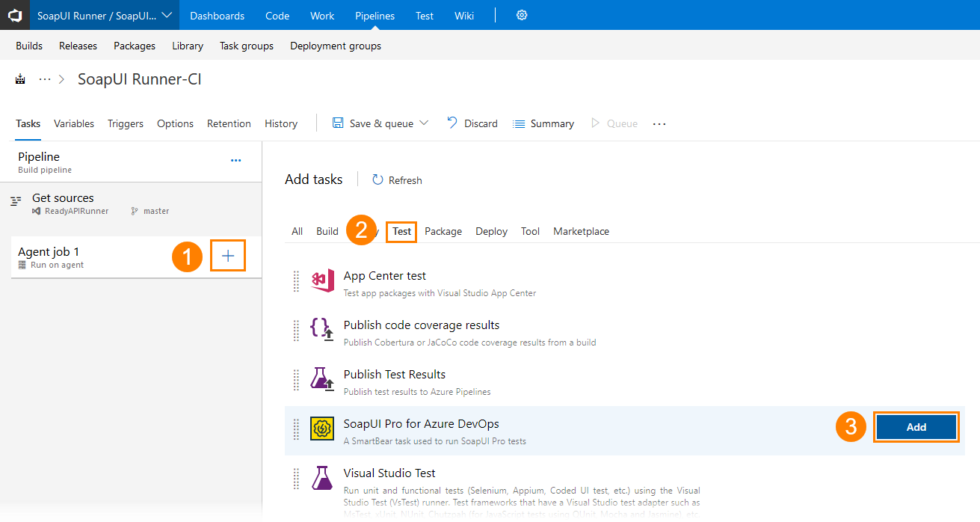Click the master branch label
The width and height of the screenshot is (980, 522).
[x=156, y=211]
